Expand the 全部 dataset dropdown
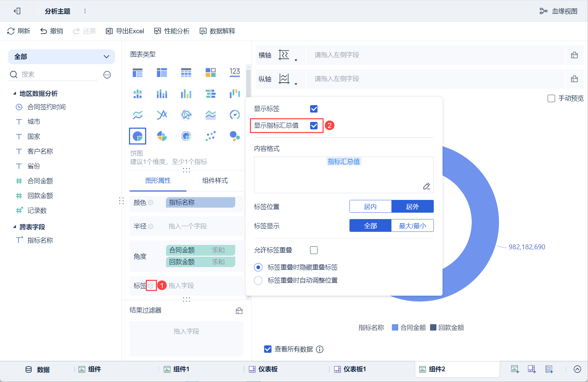The width and height of the screenshot is (588, 382). click(61, 56)
